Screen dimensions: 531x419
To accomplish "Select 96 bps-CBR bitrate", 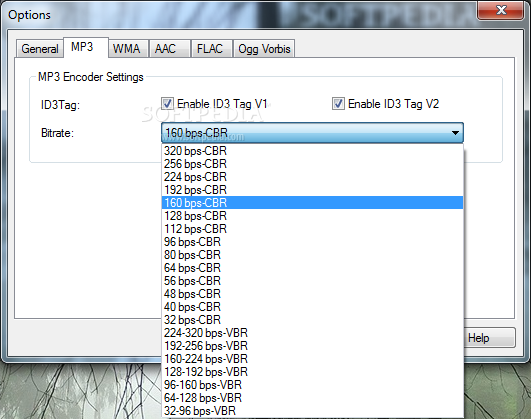I will [312, 242].
